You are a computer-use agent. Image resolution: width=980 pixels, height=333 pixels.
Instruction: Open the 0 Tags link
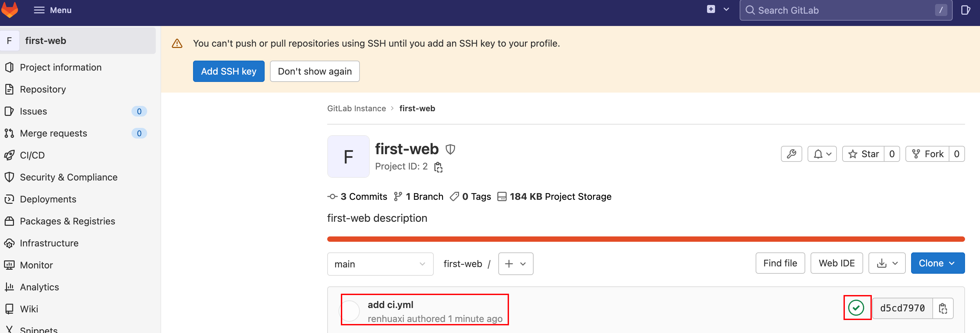coord(470,197)
